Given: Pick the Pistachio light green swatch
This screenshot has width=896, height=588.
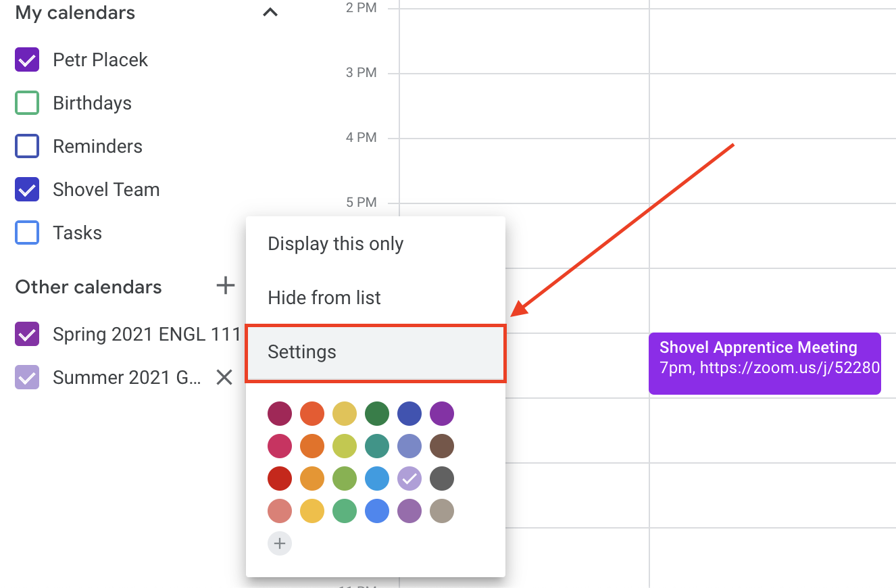Looking at the screenshot, I should [x=345, y=478].
